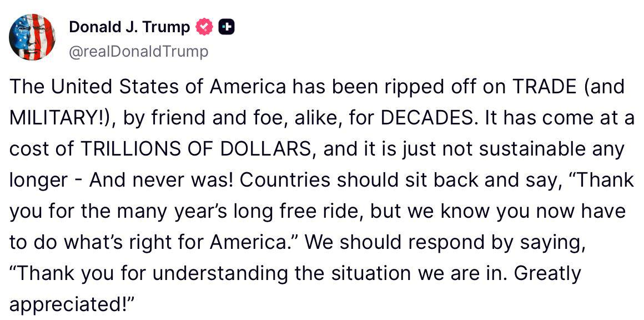Click the American flag profile avatar

[x=32, y=37]
